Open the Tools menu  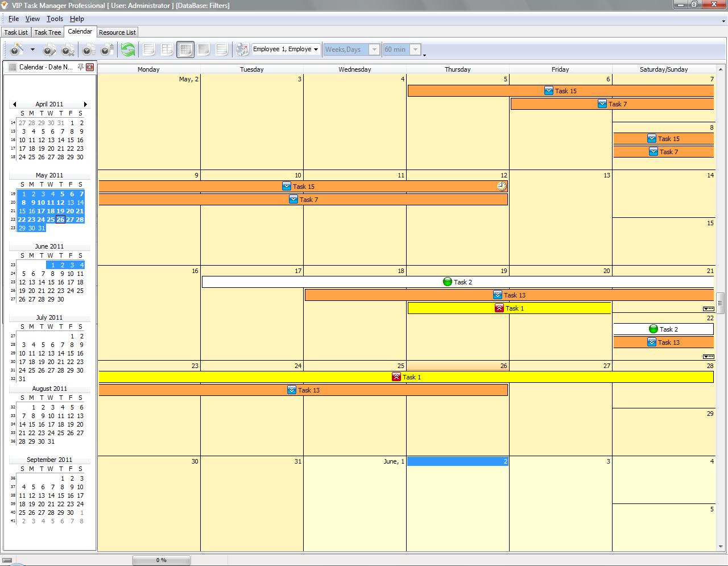(55, 19)
